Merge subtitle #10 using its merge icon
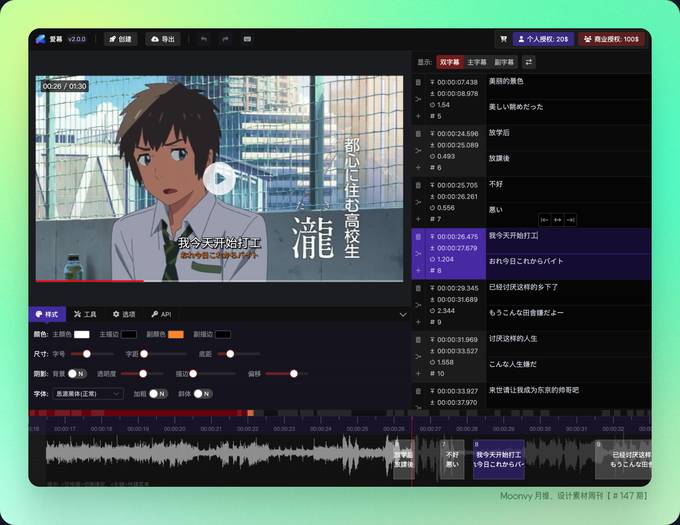The image size is (680, 525). tap(418, 356)
